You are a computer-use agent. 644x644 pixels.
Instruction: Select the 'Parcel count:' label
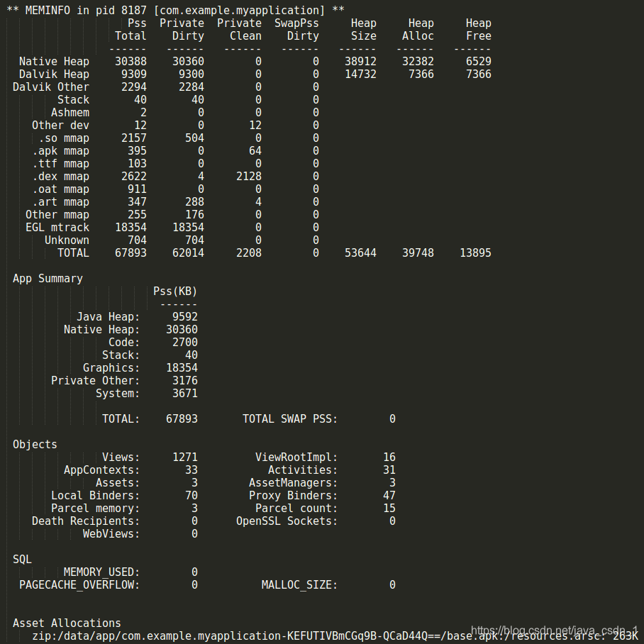click(x=296, y=509)
